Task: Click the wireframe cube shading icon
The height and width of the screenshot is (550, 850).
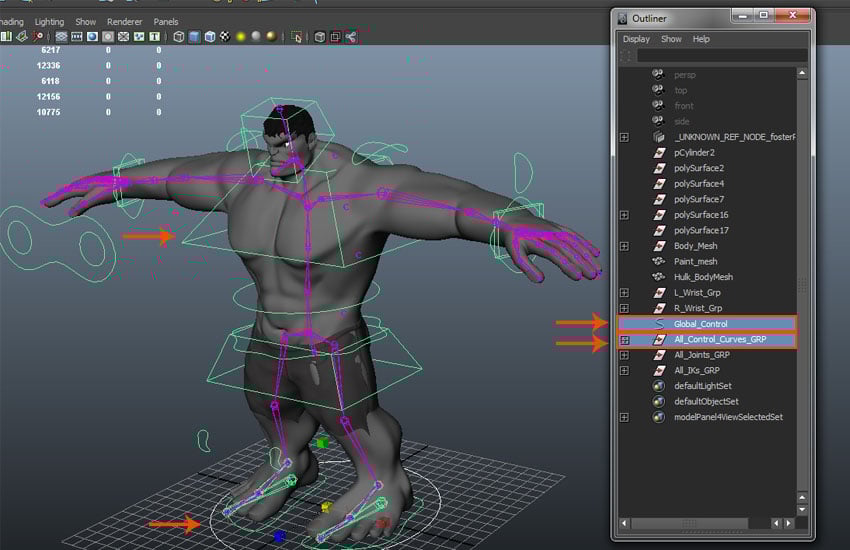Action: click(x=179, y=37)
